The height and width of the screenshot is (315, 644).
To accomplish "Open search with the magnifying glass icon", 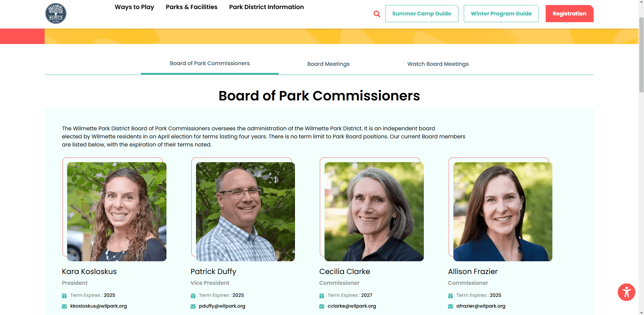I will (377, 14).
